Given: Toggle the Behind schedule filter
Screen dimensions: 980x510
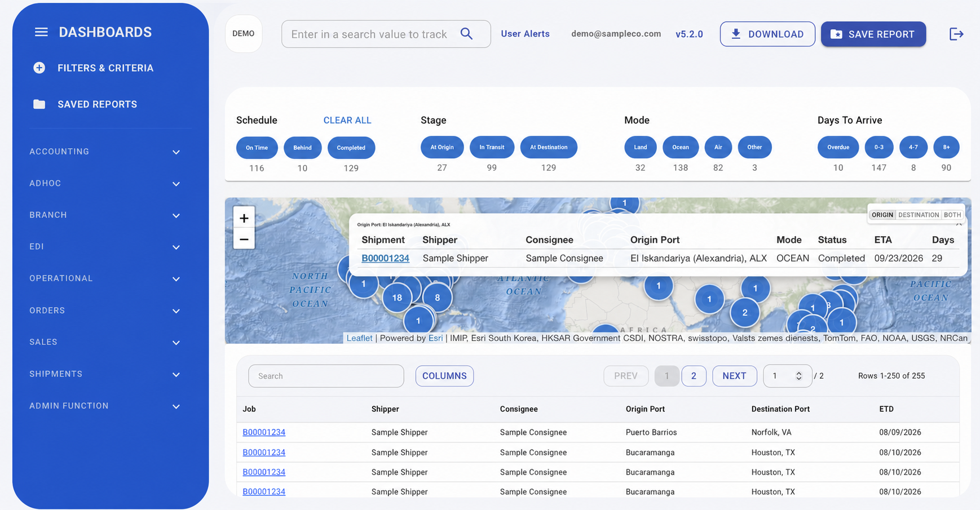Looking at the screenshot, I should 302,148.
